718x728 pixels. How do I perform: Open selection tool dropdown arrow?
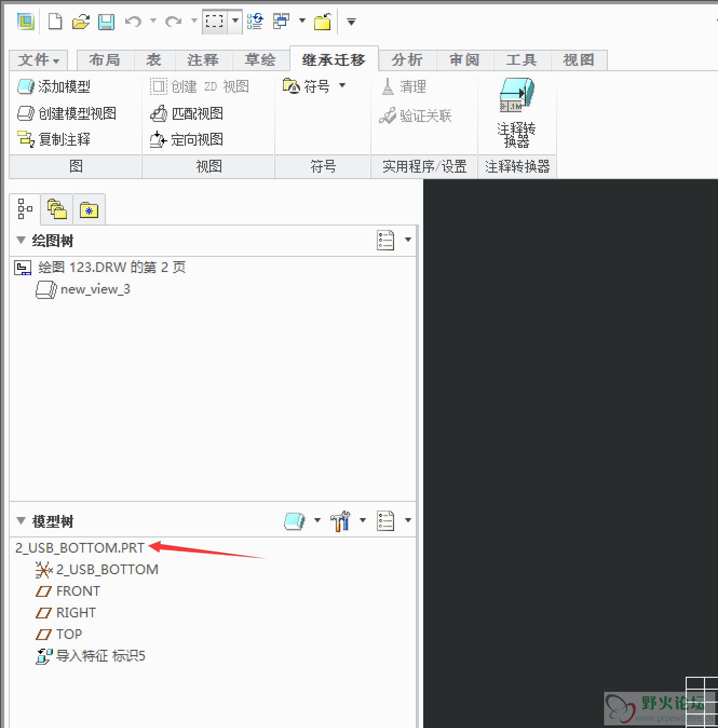pos(235,22)
